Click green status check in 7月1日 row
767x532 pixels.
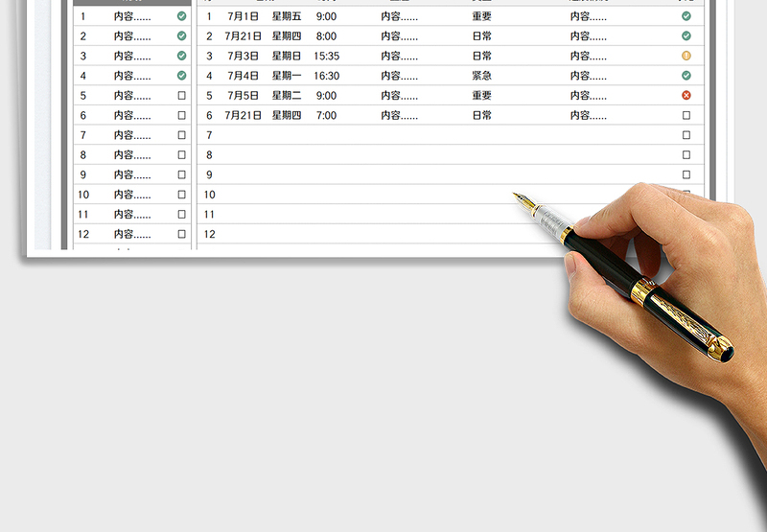686,16
